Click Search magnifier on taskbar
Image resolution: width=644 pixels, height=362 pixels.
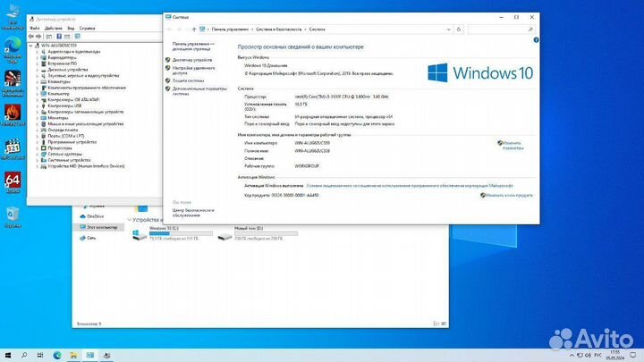pyautogui.click(x=24, y=355)
